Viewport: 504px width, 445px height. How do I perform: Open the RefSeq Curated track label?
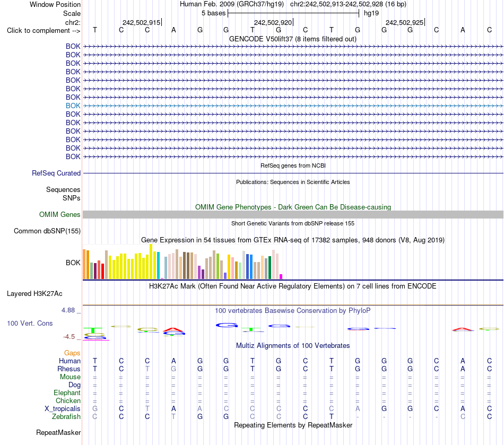56,173
